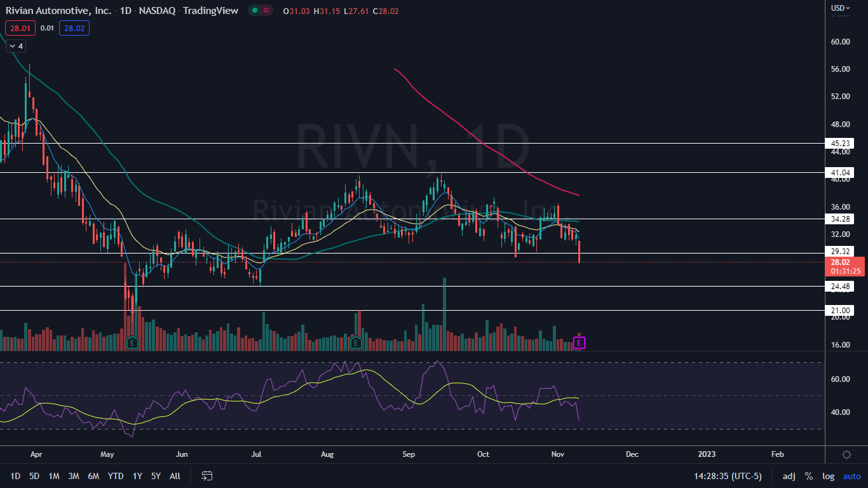This screenshot has width=868, height=488.
Task: Click the NASDAQ exchange label in the legend
Action: tap(156, 11)
